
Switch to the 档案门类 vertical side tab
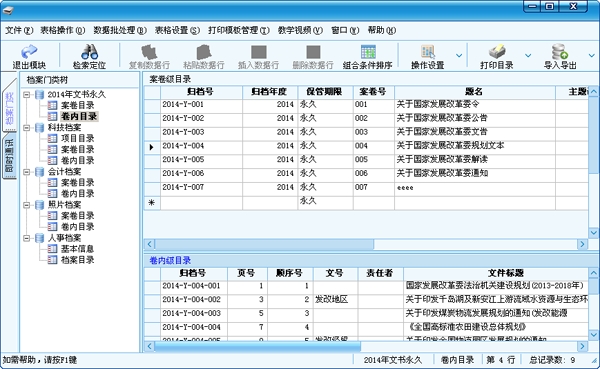9,108
